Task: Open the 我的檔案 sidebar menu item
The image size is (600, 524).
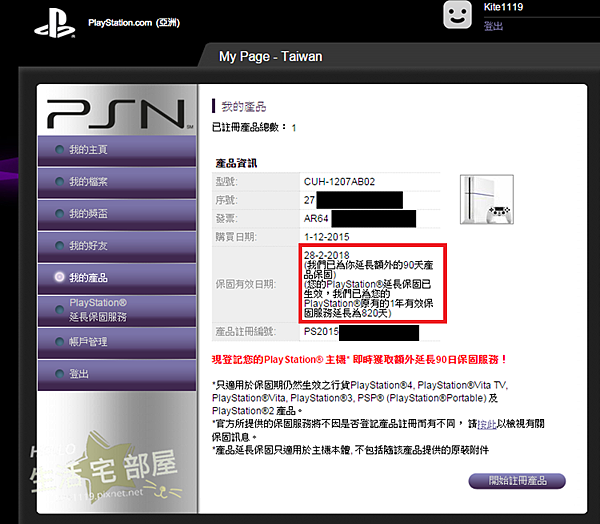Action: pyautogui.click(x=117, y=182)
